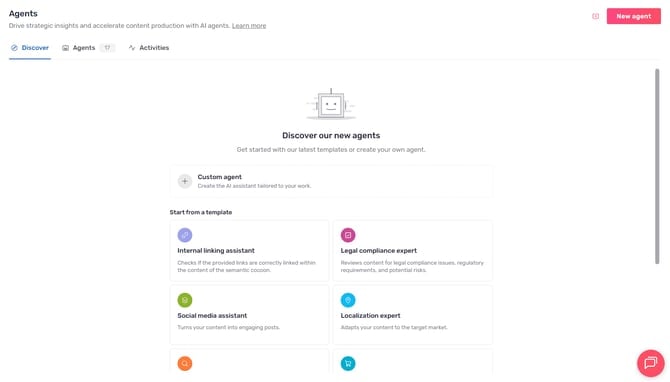Click the Agents count badge 17
The height and width of the screenshot is (382, 670).
click(x=107, y=48)
